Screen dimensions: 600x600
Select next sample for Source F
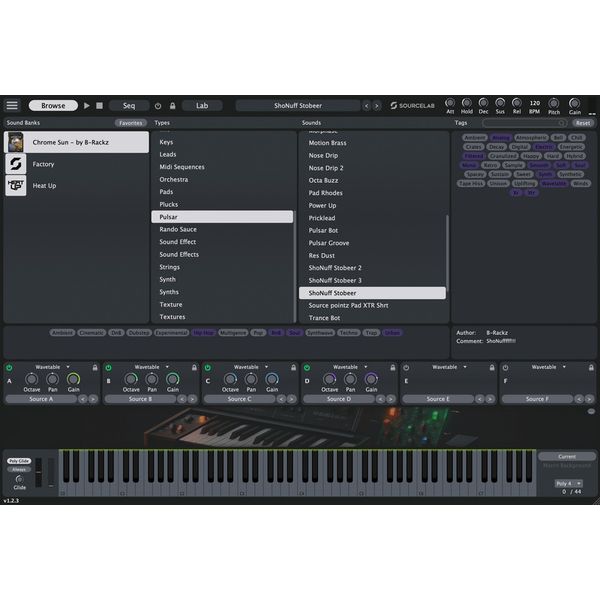(589, 399)
